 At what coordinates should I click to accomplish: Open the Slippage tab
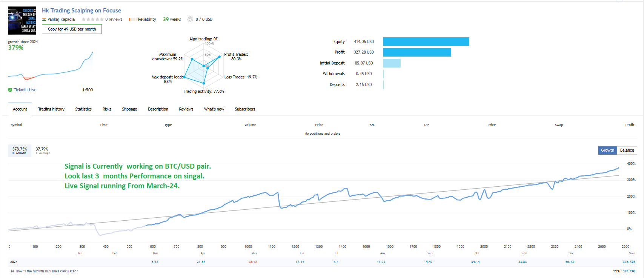point(129,109)
